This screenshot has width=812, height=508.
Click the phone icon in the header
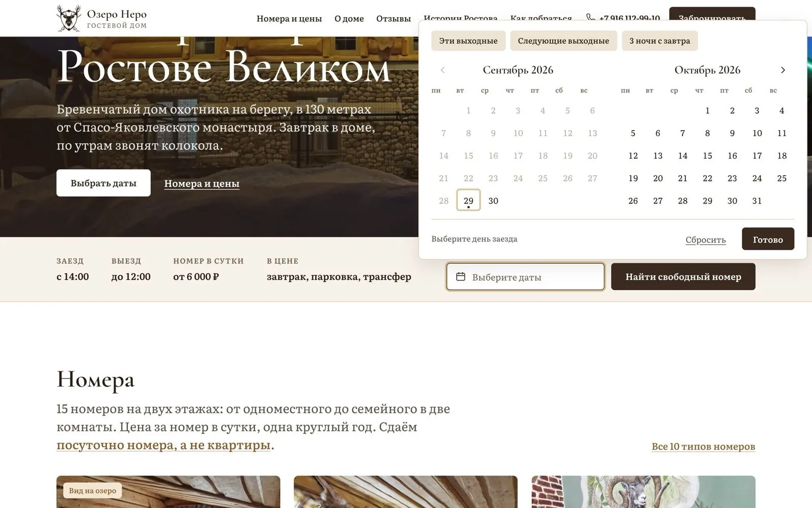tap(590, 18)
